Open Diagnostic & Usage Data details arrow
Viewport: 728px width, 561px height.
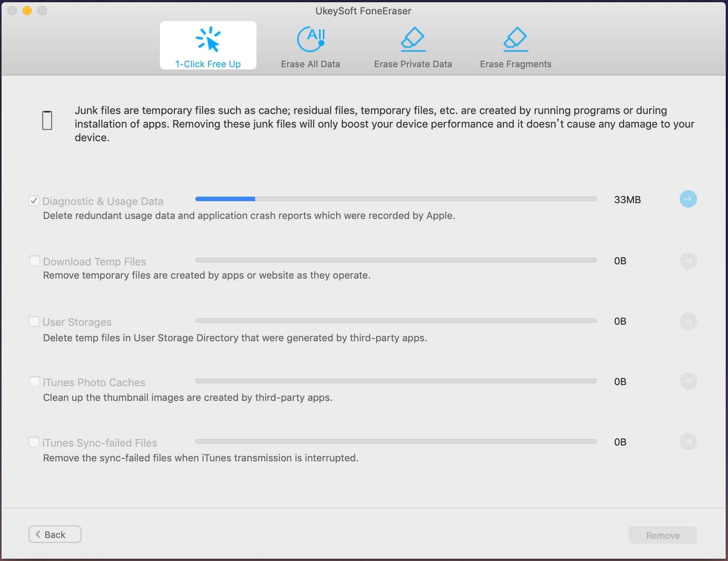click(x=688, y=199)
